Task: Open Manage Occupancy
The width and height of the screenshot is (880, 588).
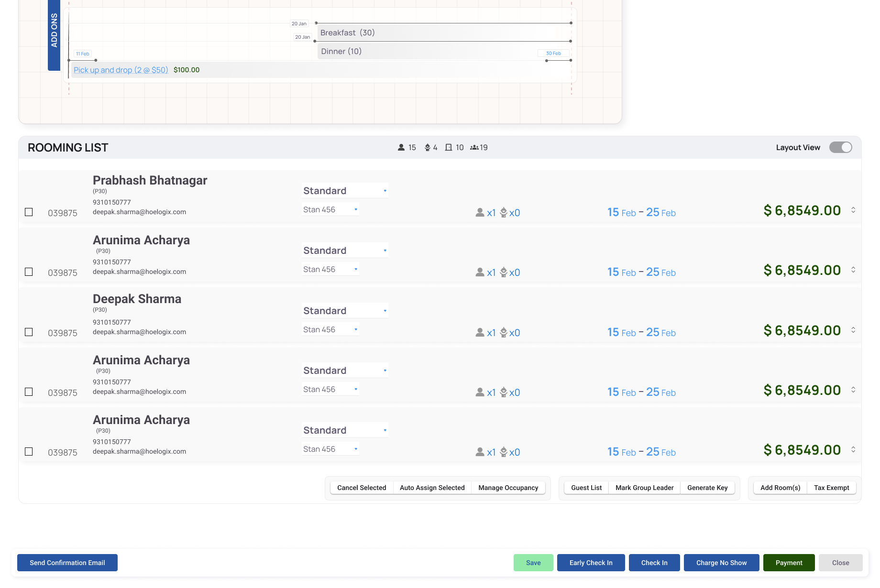Action: pos(508,488)
